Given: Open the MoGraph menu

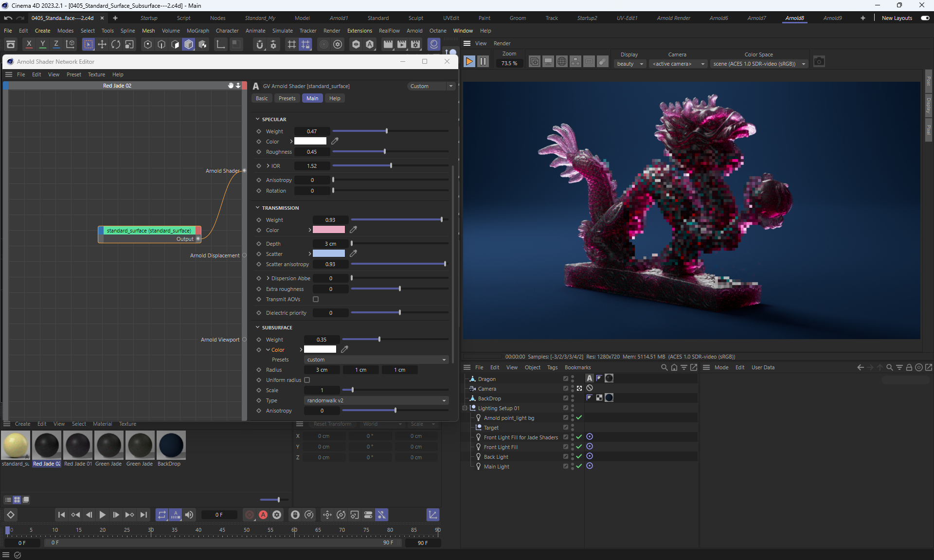Looking at the screenshot, I should tap(198, 31).
